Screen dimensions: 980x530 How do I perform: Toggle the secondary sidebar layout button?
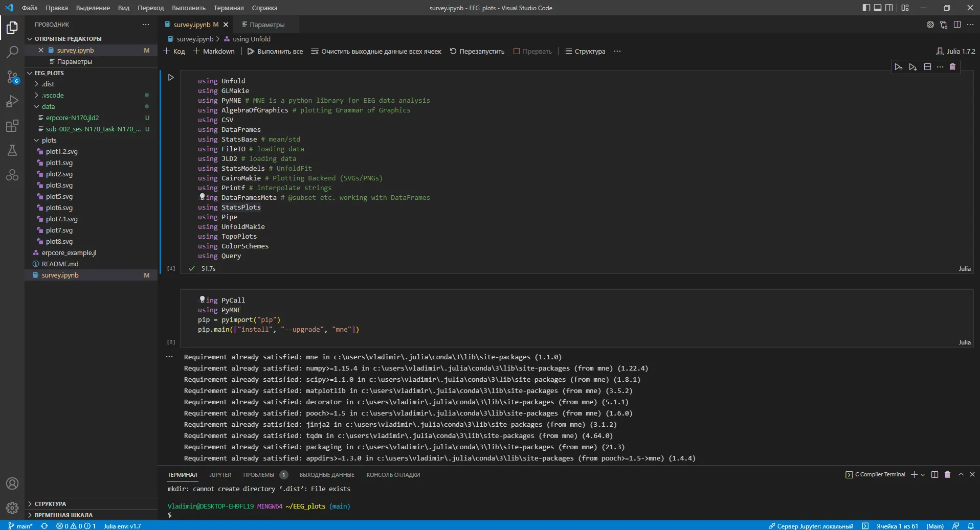tap(889, 8)
